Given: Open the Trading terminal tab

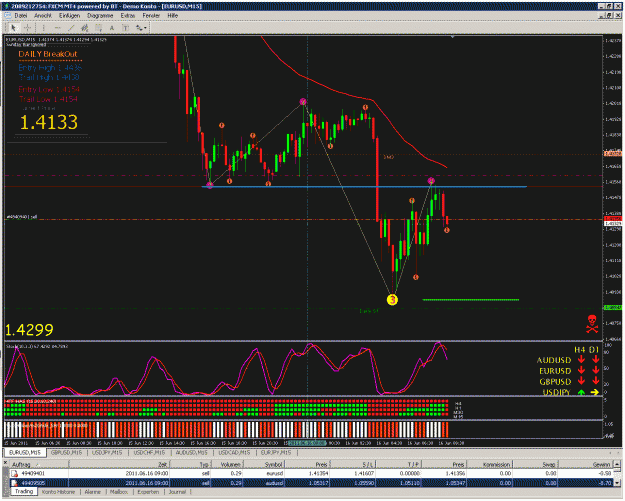Looking at the screenshot, I should pos(24,491).
